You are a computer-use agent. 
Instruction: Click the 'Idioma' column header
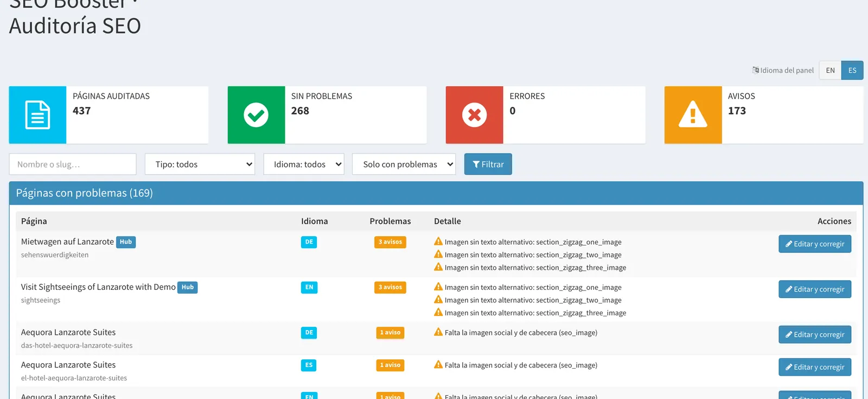pos(315,221)
